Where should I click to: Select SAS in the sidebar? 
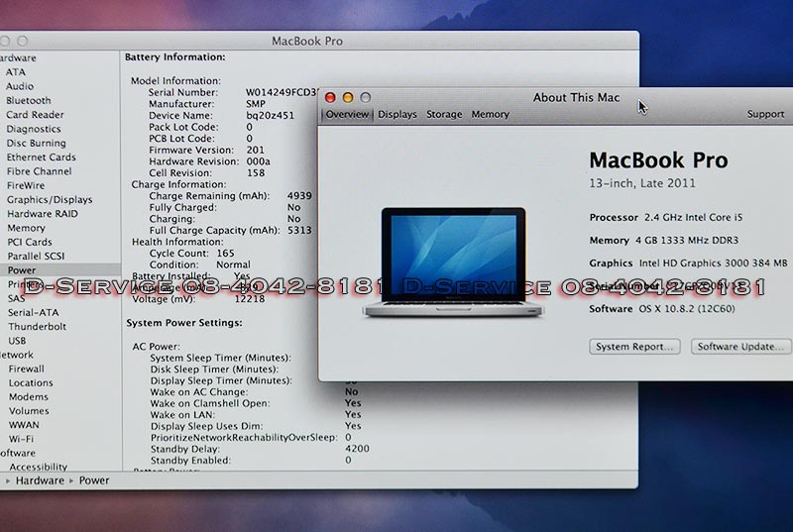(16, 298)
